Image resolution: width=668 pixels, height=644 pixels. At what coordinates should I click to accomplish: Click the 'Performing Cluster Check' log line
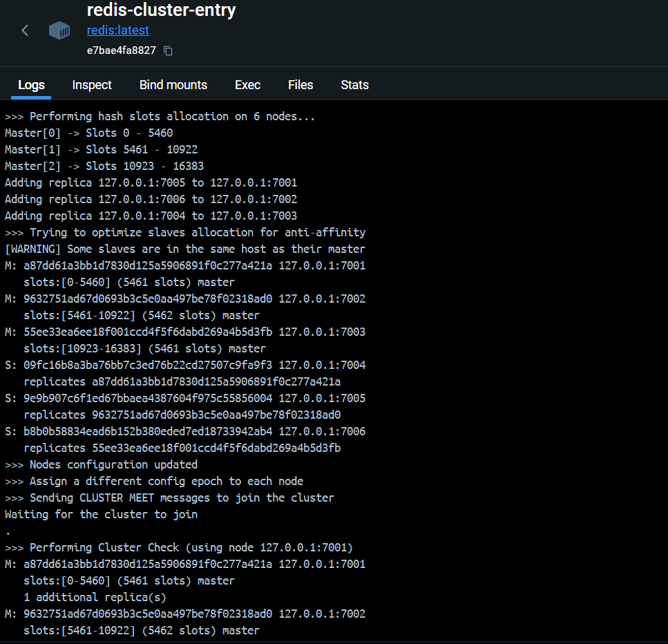point(179,548)
